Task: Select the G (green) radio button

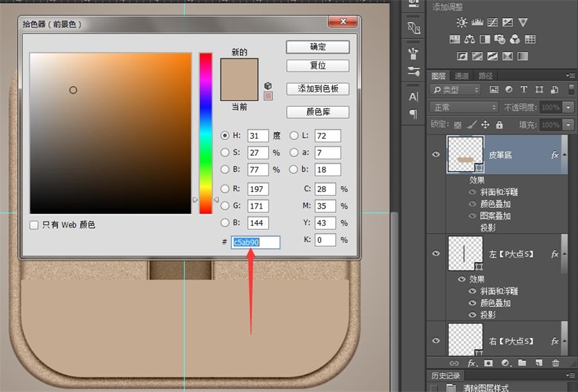Action: pyautogui.click(x=225, y=206)
